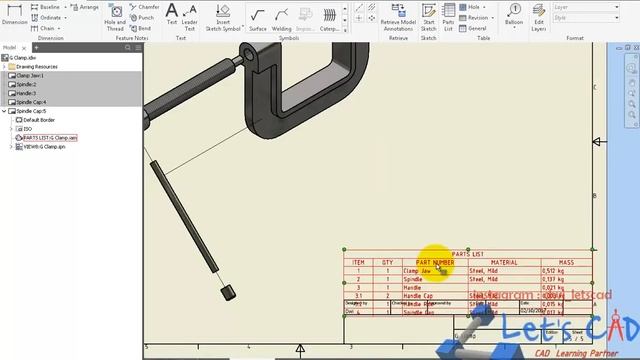This screenshot has height=360, width=640.
Task: Click QTY column header in parts list
Action: [388, 262]
